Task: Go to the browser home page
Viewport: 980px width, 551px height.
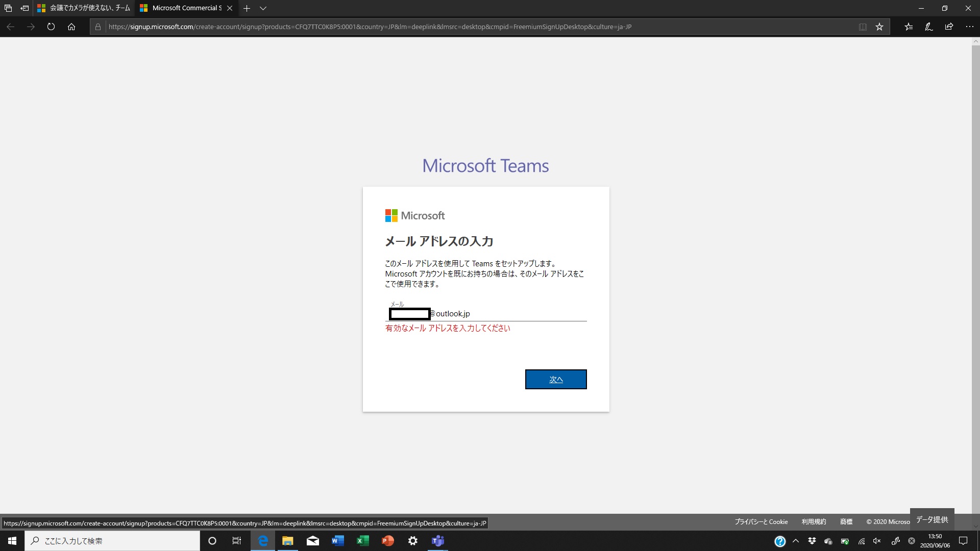Action: pyautogui.click(x=71, y=27)
